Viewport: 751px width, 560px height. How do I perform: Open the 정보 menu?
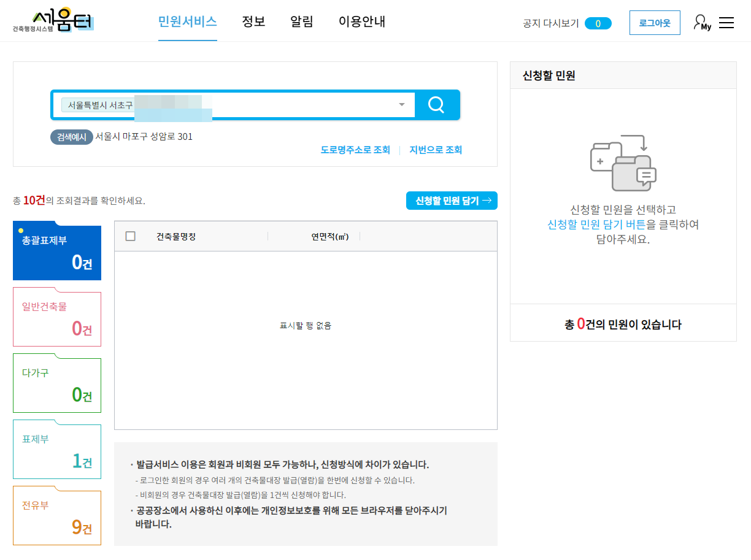[253, 21]
